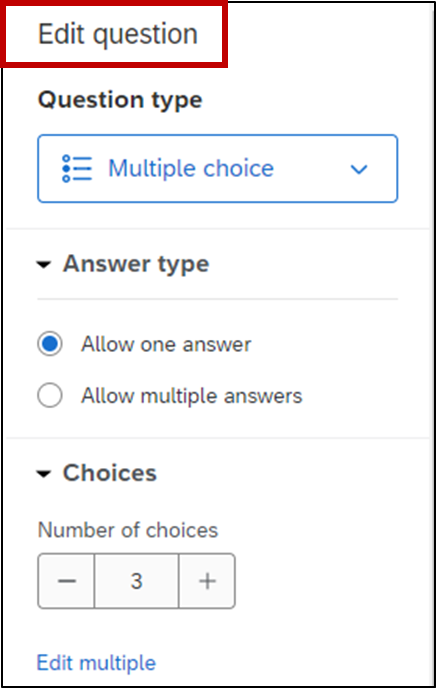This screenshot has width=436, height=688.
Task: Select the Multiple choice question type box
Action: click(x=218, y=168)
